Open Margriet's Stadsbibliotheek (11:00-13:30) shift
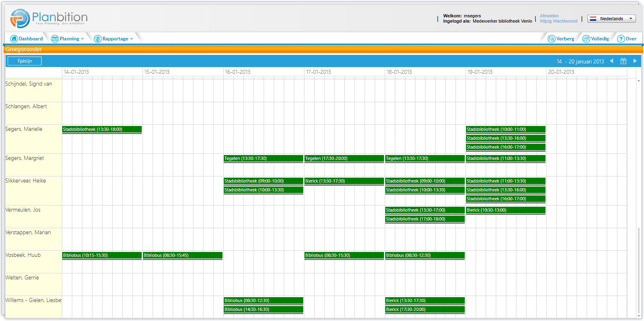 click(x=506, y=159)
